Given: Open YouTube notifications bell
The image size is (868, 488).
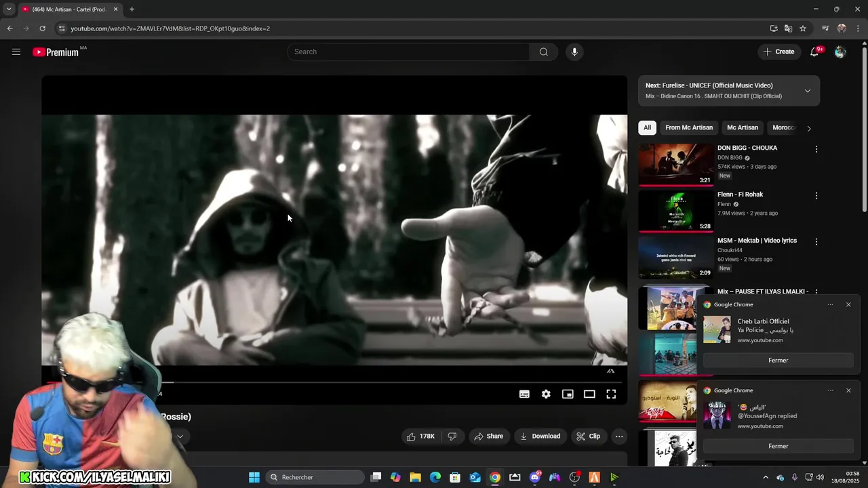Looking at the screenshot, I should (x=815, y=52).
